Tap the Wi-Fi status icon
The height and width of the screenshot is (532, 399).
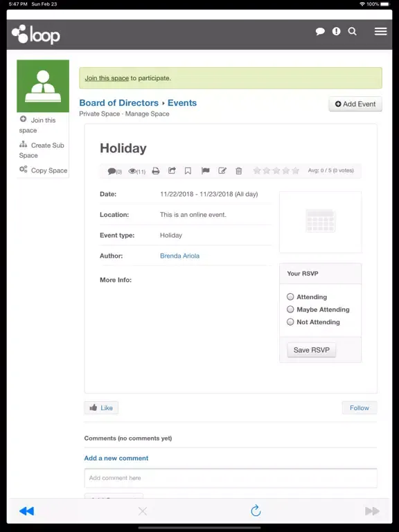(x=362, y=4)
